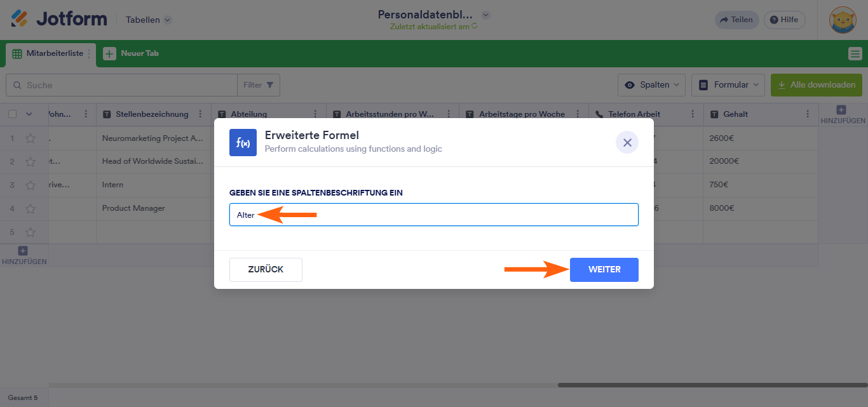
Task: Expand the Formular dropdown
Action: pyautogui.click(x=728, y=84)
